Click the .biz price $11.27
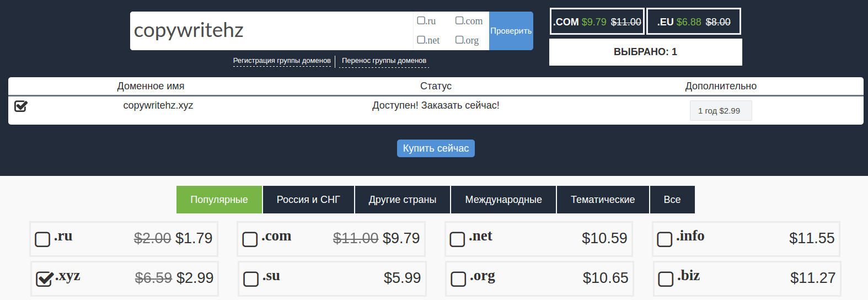The width and height of the screenshot is (868, 300). (x=813, y=278)
